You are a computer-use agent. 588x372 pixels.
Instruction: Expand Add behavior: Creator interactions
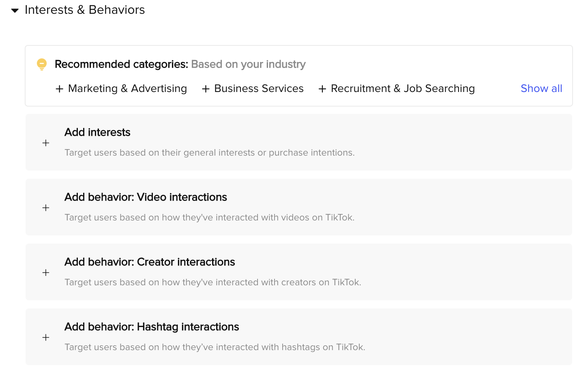pos(299,272)
